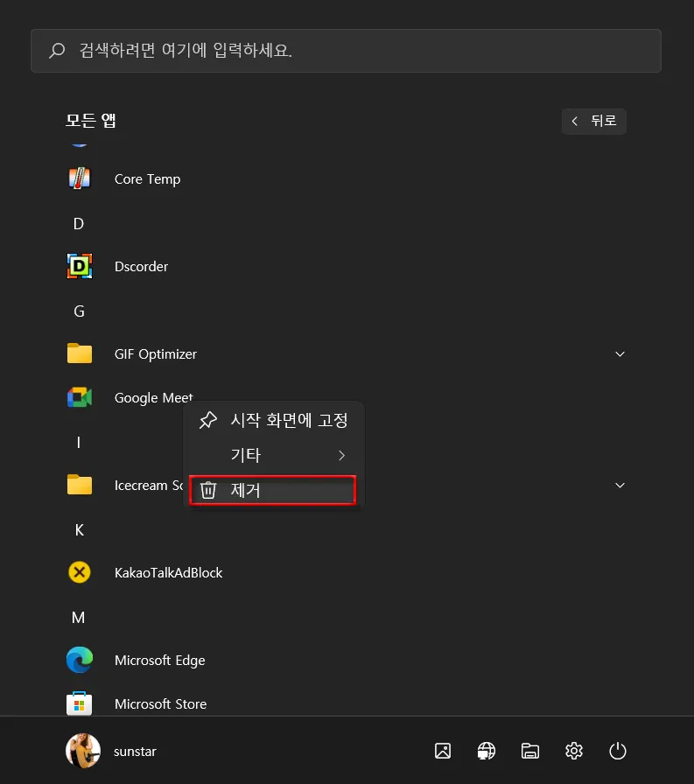694x784 pixels.
Task: Click the pin icon in context menu
Action: tap(208, 420)
